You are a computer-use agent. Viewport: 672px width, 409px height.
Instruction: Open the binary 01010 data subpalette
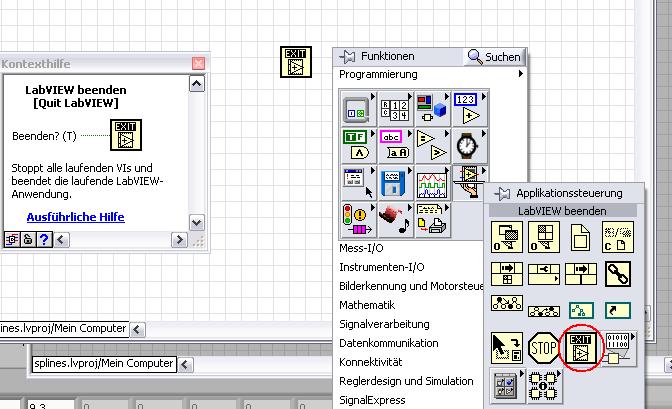pyautogui.click(x=618, y=349)
